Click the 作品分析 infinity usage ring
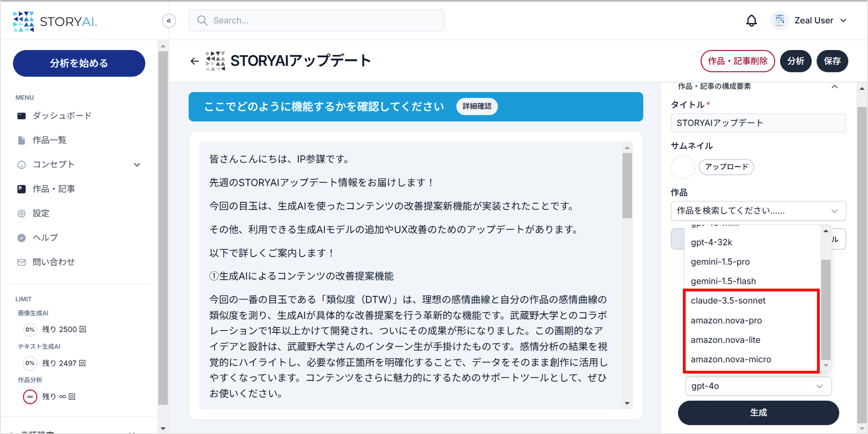This screenshot has height=434, width=868. pyautogui.click(x=30, y=397)
